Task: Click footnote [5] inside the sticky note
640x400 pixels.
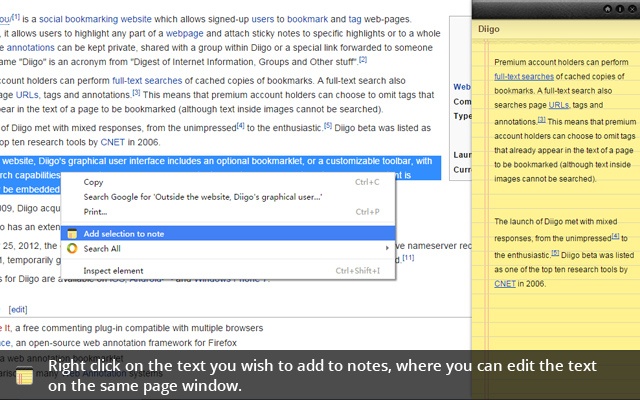Action: [555, 253]
